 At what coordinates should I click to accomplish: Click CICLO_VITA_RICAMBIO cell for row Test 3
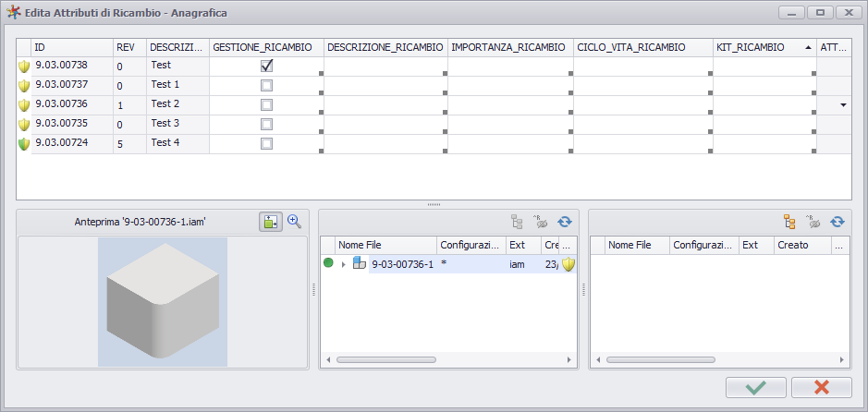[x=643, y=125]
